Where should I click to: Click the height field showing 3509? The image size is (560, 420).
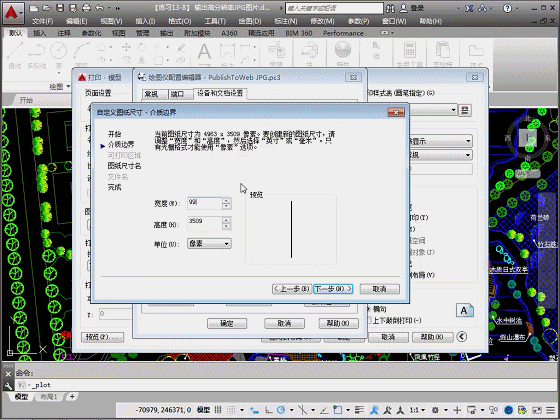[x=205, y=223]
